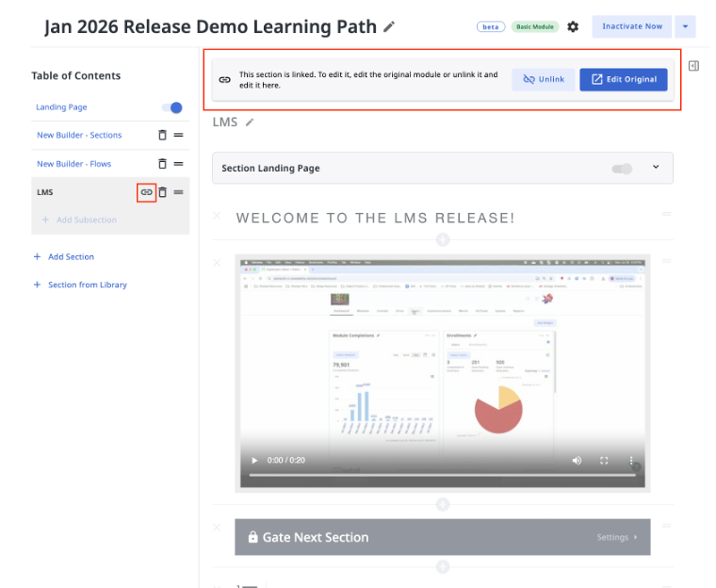The width and height of the screenshot is (716, 588).
Task: Open video more options menu
Action: pyautogui.click(x=630, y=461)
